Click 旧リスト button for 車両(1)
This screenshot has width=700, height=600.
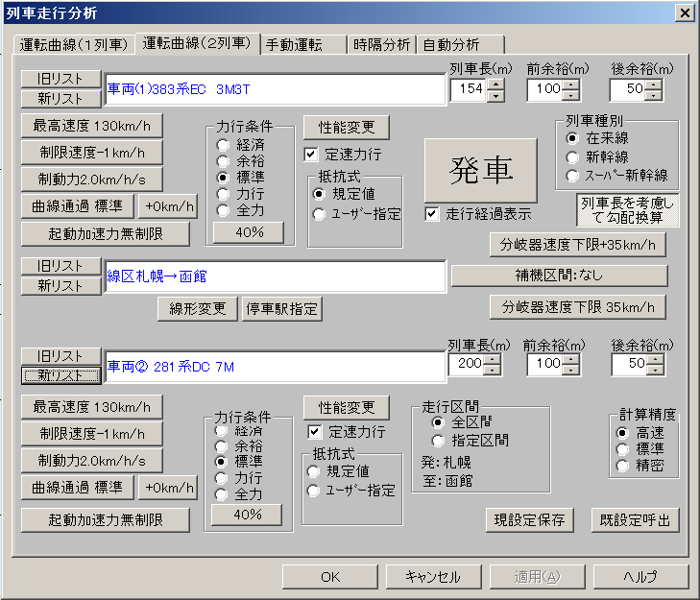[x=61, y=79]
